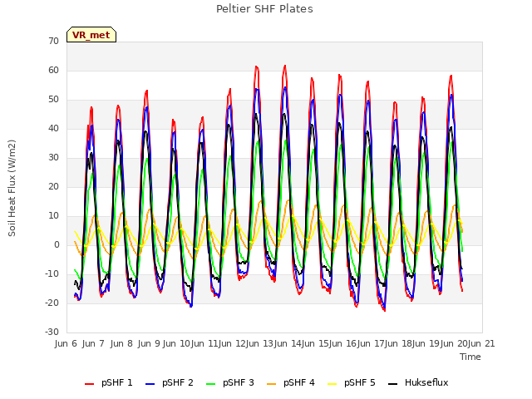This screenshot has height=399, width=532.
Task: Click the -10 y-axis tick label
Action: point(52,273)
